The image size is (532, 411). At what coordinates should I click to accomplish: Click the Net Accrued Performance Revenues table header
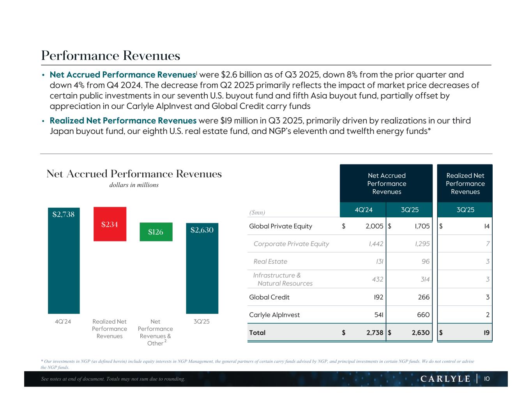pyautogui.click(x=386, y=183)
